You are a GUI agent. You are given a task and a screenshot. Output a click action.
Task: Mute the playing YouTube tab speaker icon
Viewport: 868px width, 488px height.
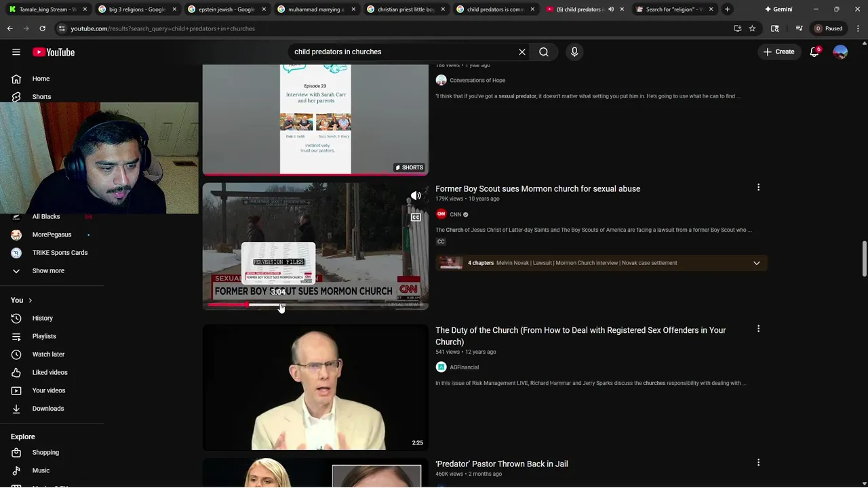[611, 9]
